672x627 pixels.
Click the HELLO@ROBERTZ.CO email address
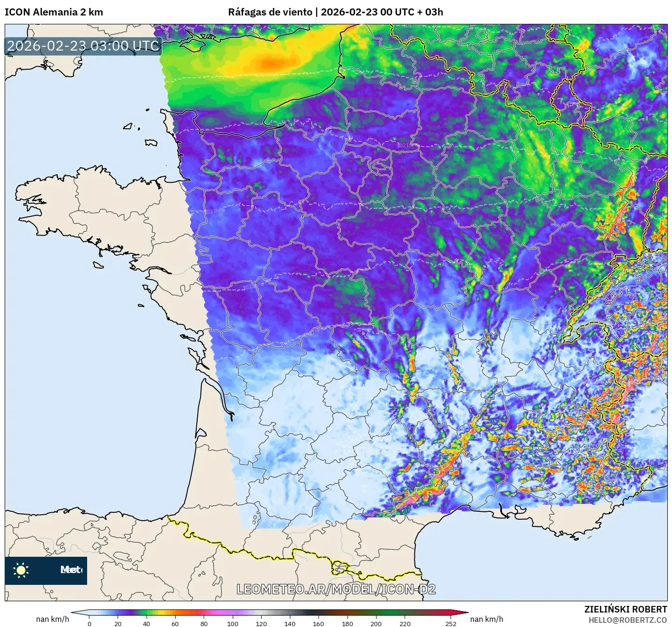628,620
